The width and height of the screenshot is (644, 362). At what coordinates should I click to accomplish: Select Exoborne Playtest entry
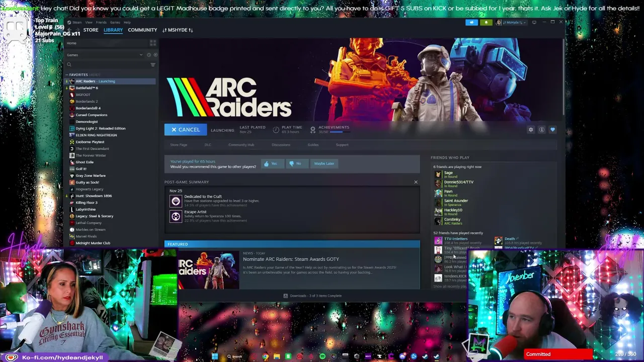pos(110,142)
